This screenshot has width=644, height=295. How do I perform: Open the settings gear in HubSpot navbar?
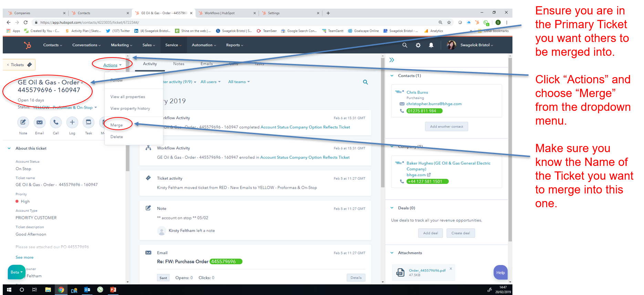(418, 45)
